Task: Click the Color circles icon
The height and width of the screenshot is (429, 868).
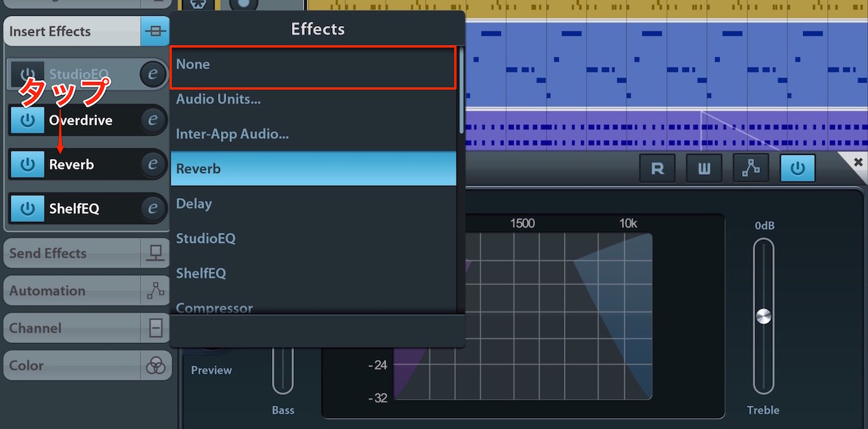Action: [x=155, y=365]
